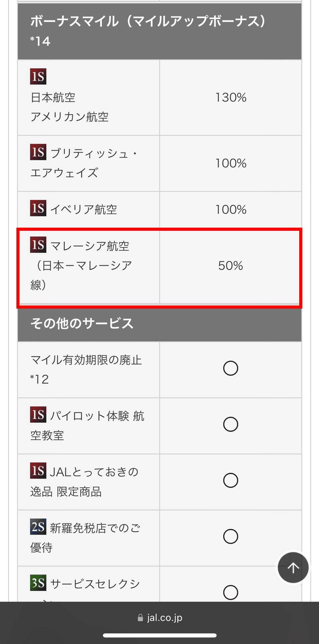Screen dimensions: 319x644
Task: Click the 1S badge beside マレーシア航空
Action: pyautogui.click(x=38, y=245)
